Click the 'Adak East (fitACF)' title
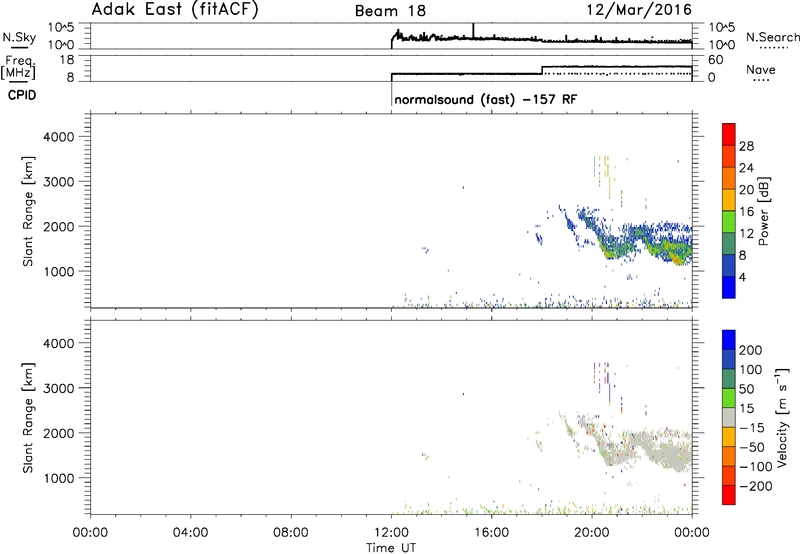The height and width of the screenshot is (554, 800). [175, 10]
